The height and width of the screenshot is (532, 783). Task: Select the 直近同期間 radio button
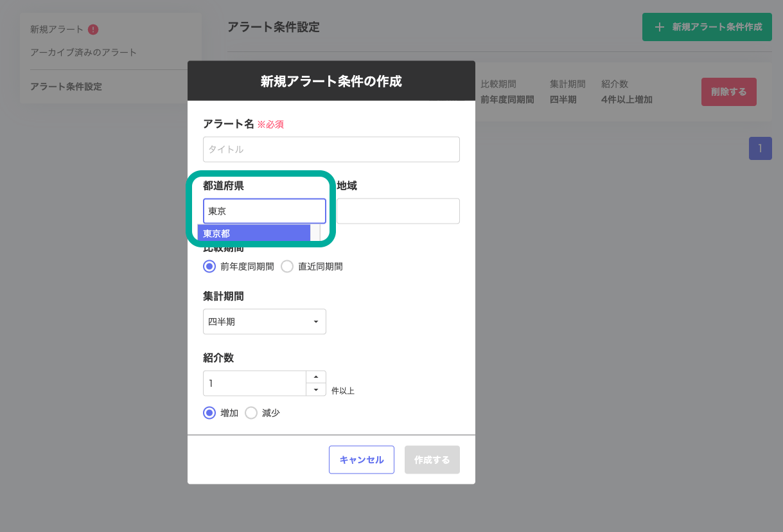286,266
